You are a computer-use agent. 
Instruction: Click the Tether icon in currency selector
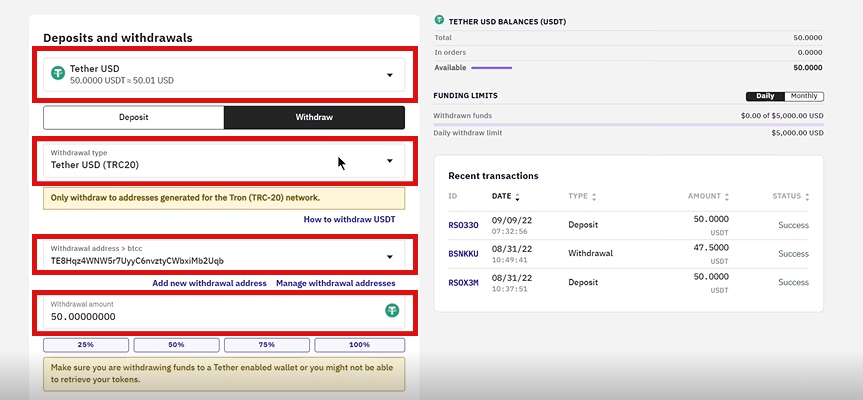click(58, 73)
